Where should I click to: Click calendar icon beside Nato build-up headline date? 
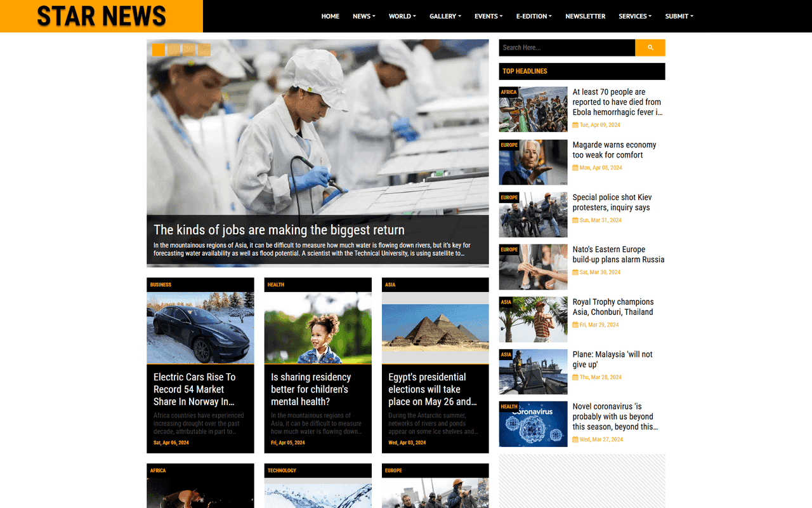pos(576,272)
